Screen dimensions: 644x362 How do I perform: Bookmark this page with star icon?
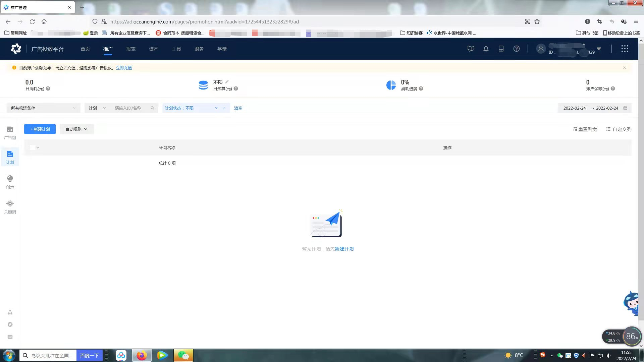537,22
